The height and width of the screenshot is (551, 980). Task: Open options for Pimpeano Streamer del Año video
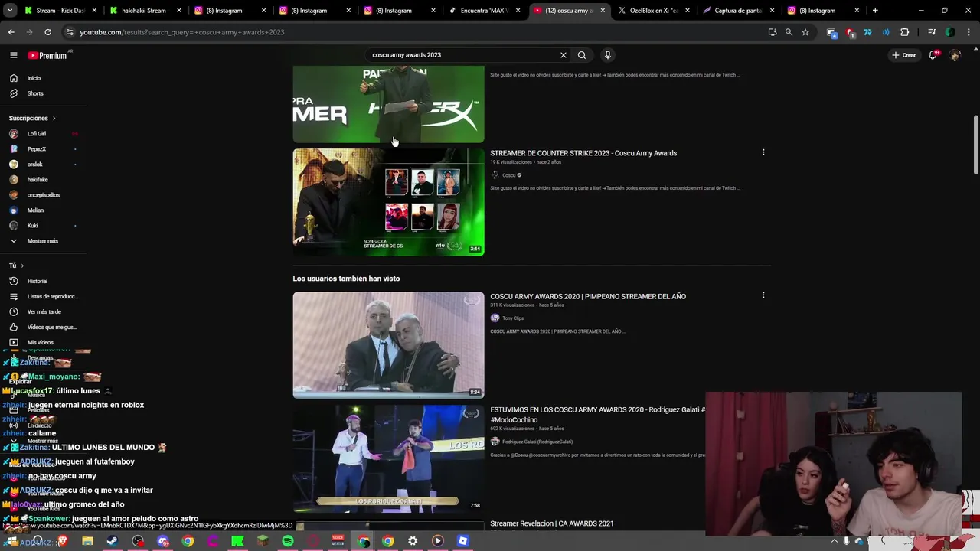coord(763,295)
